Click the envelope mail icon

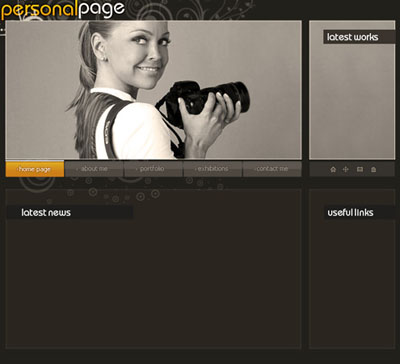[x=360, y=169]
